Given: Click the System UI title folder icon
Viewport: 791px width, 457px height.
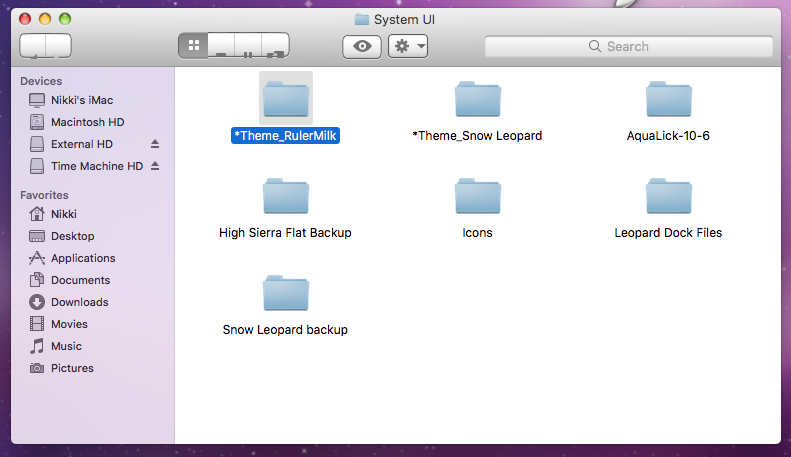Looking at the screenshot, I should point(362,20).
